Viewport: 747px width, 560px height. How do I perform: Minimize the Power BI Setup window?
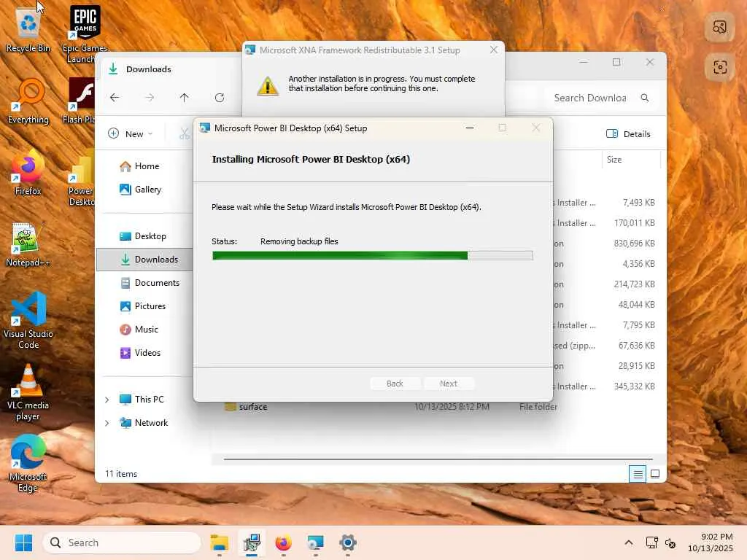tap(470, 128)
